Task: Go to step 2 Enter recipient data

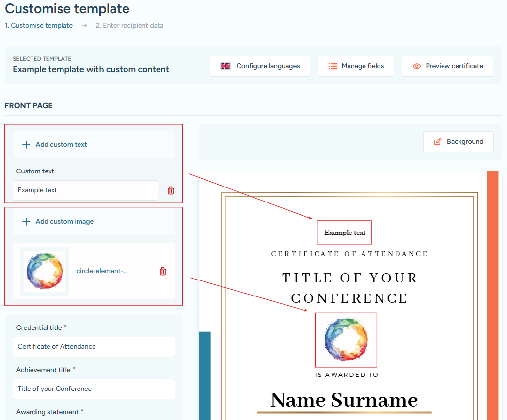Action: 129,26
